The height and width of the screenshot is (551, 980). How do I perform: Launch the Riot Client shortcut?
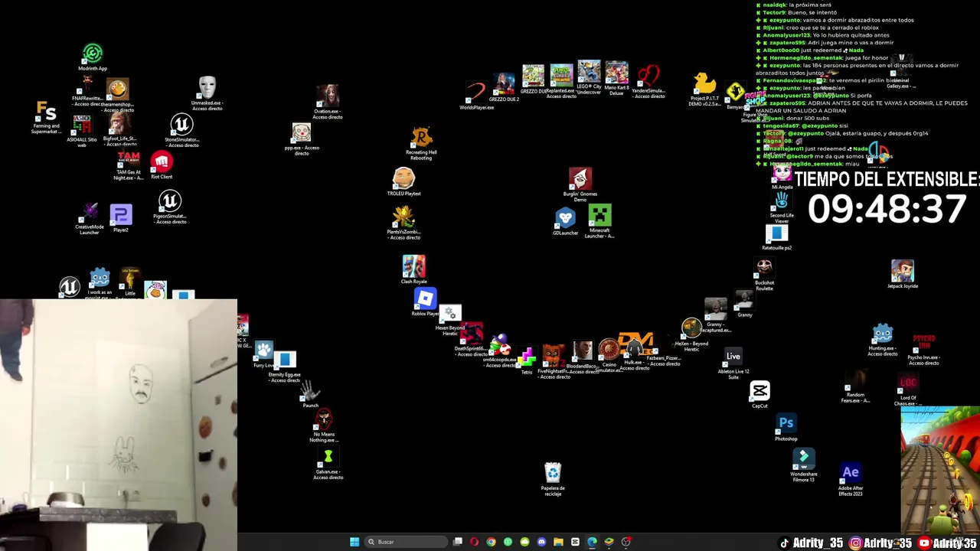(x=161, y=165)
